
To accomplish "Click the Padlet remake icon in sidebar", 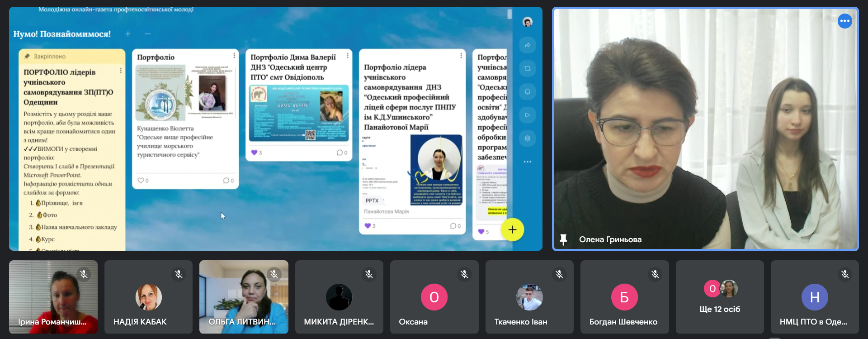I will pyautogui.click(x=527, y=68).
